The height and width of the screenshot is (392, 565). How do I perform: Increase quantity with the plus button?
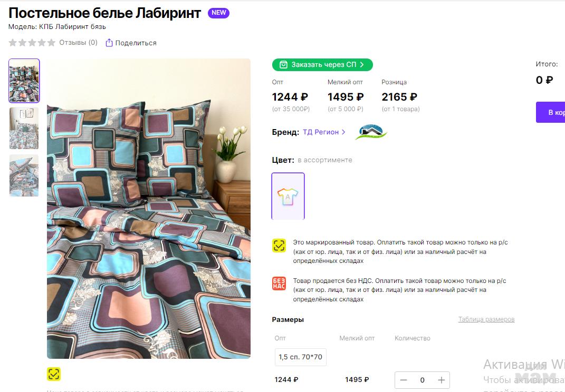pos(442,380)
